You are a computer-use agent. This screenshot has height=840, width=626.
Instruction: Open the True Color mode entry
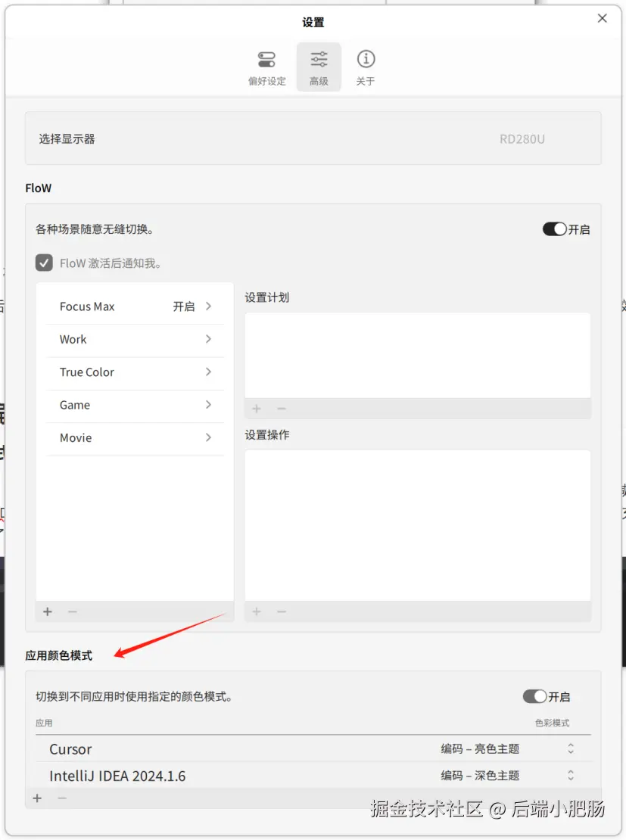tap(87, 372)
